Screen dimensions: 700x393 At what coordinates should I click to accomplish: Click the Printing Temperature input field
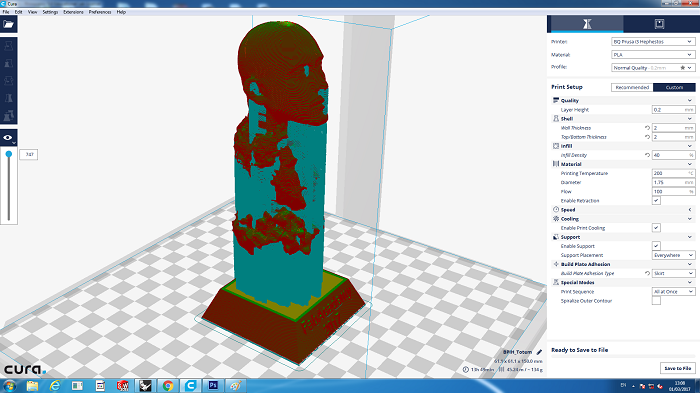point(673,173)
